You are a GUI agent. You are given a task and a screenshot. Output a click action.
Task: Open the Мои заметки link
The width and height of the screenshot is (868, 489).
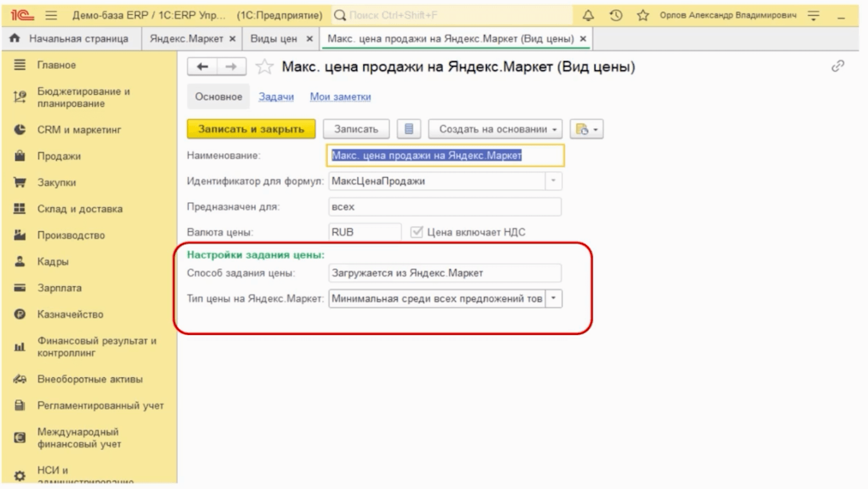(x=340, y=97)
